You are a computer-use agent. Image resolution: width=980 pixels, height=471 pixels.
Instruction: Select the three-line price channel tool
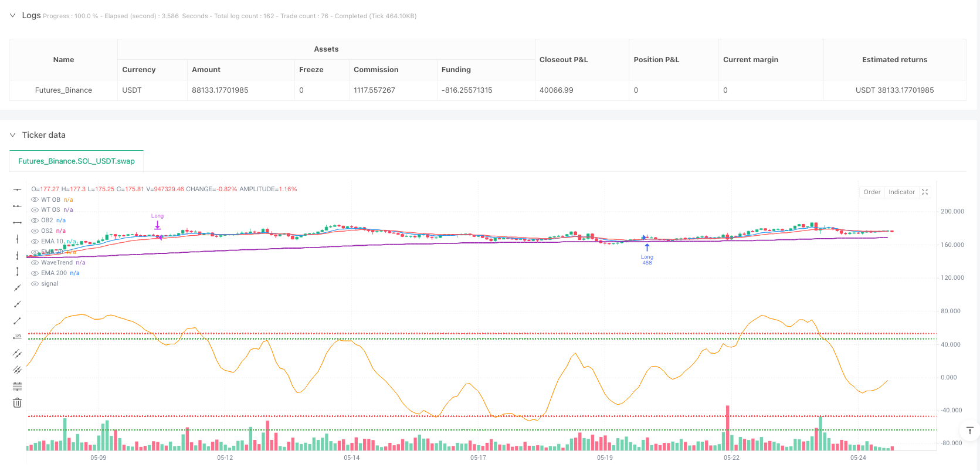[x=17, y=370]
